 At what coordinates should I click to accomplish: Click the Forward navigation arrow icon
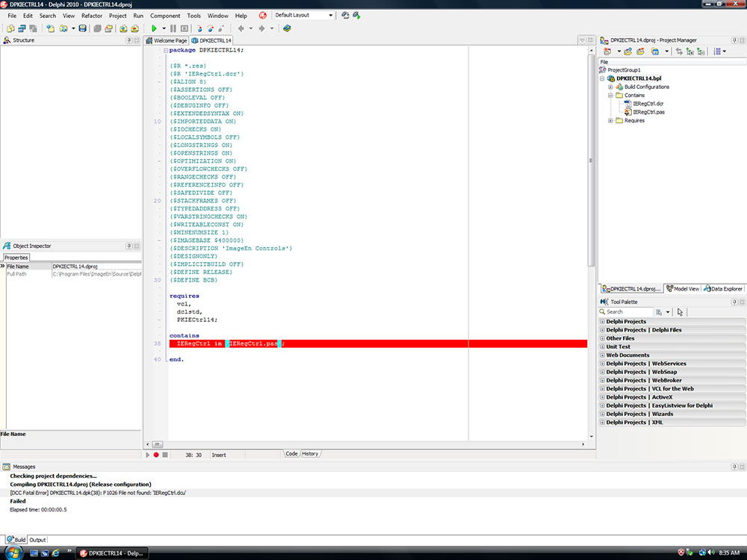click(x=261, y=28)
